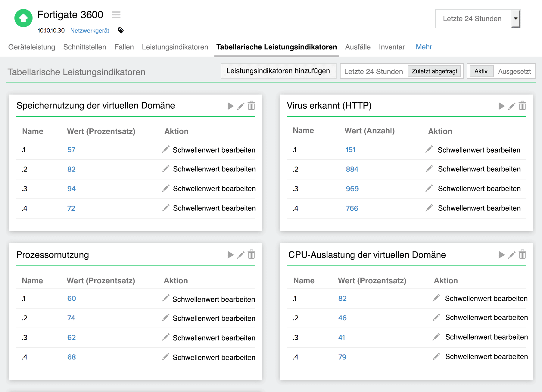Delete the Prozessornutzung panel via trash icon
This screenshot has width=542, height=392.
(x=251, y=255)
